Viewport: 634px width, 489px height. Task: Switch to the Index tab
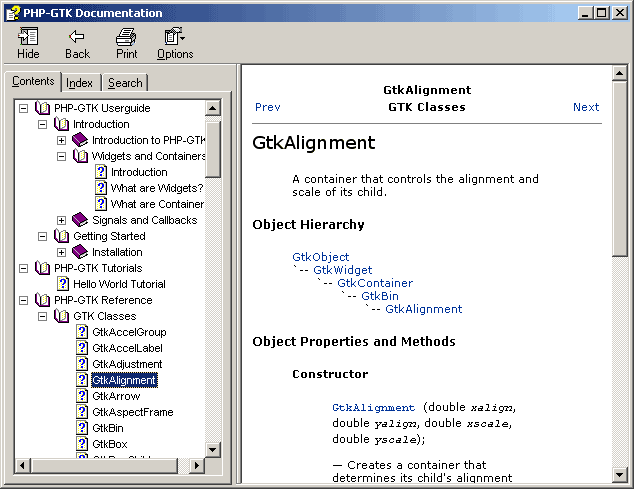coord(80,83)
